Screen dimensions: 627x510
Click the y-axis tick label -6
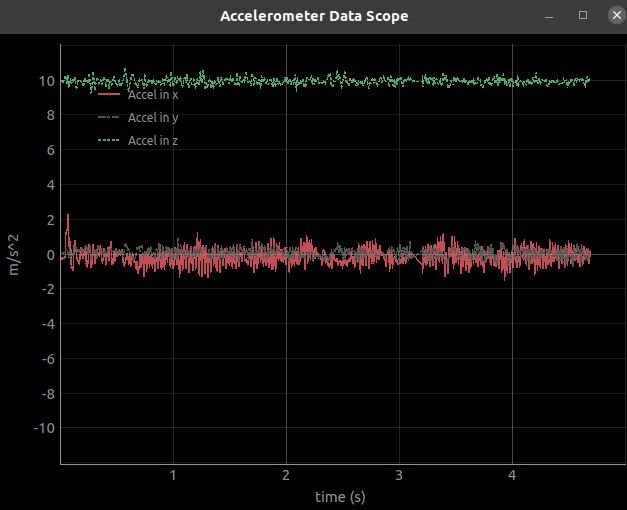(48, 359)
